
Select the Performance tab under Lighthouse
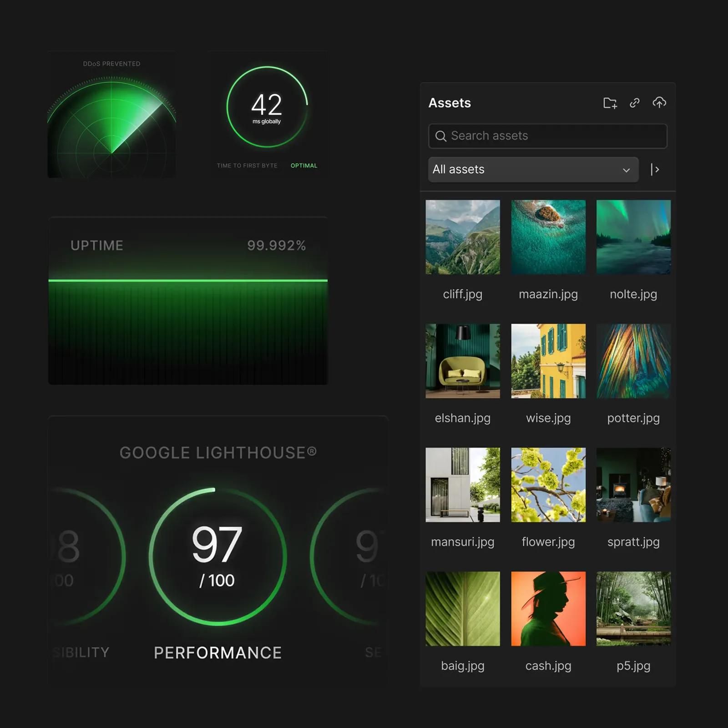217,652
